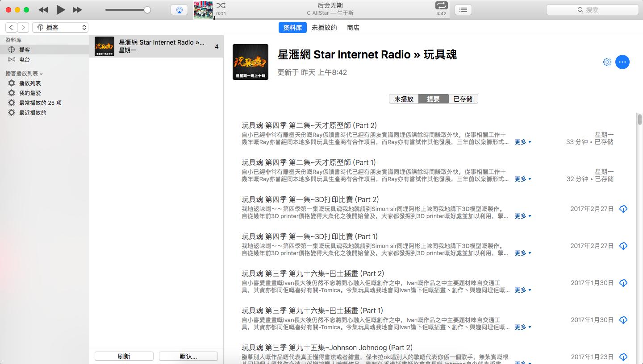Click the 默认... button

(x=188, y=356)
